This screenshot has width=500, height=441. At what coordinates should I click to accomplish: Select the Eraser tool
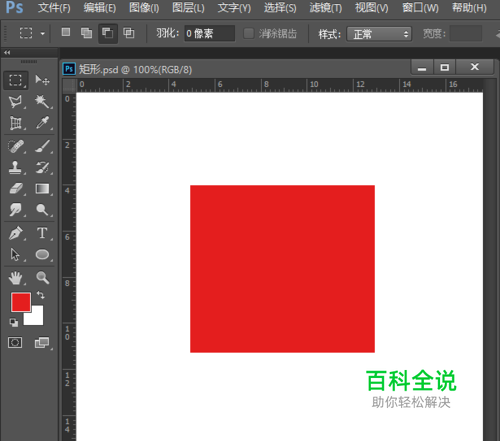(x=16, y=189)
